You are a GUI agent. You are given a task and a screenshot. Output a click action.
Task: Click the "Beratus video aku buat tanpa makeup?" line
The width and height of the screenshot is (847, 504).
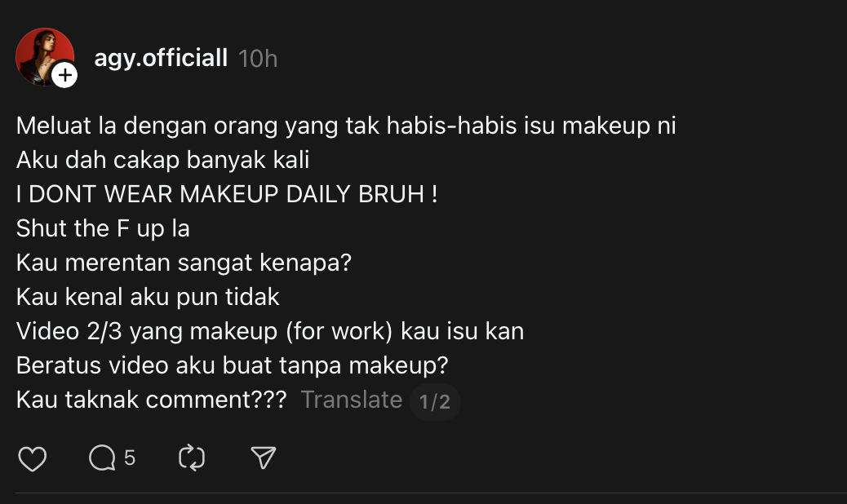click(x=232, y=366)
